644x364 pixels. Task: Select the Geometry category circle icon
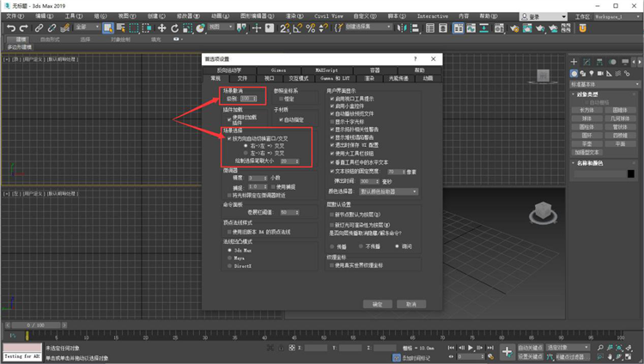tap(574, 74)
